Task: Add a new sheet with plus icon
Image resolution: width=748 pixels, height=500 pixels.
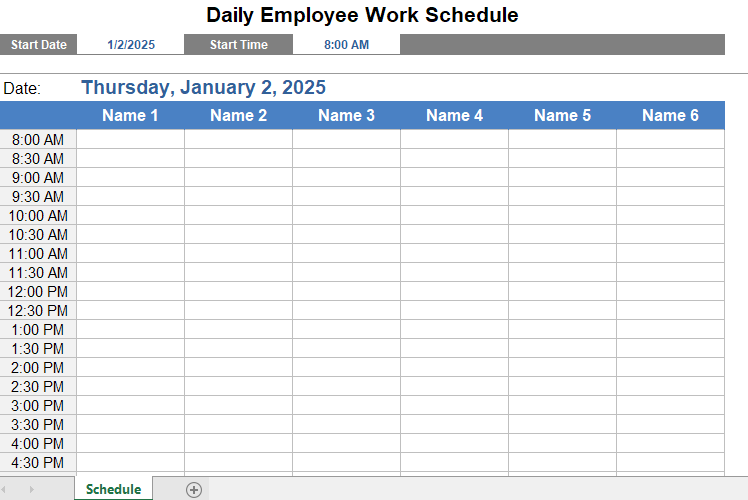Action: click(194, 490)
